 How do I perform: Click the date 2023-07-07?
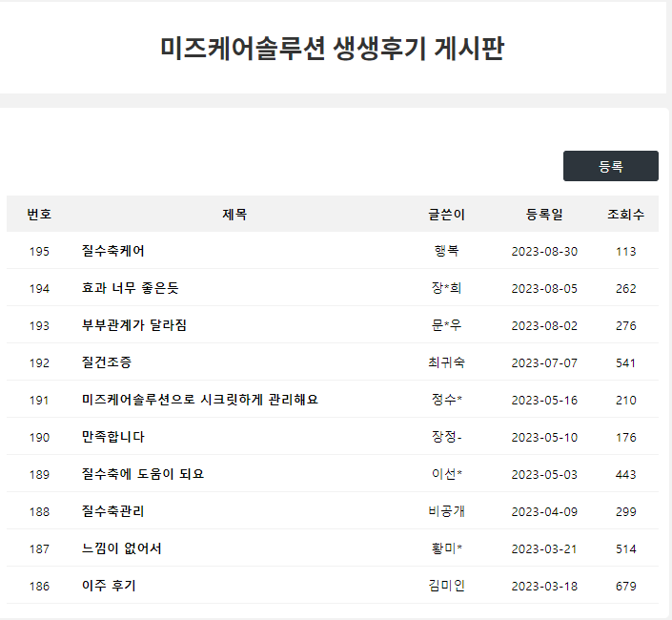[544, 363]
